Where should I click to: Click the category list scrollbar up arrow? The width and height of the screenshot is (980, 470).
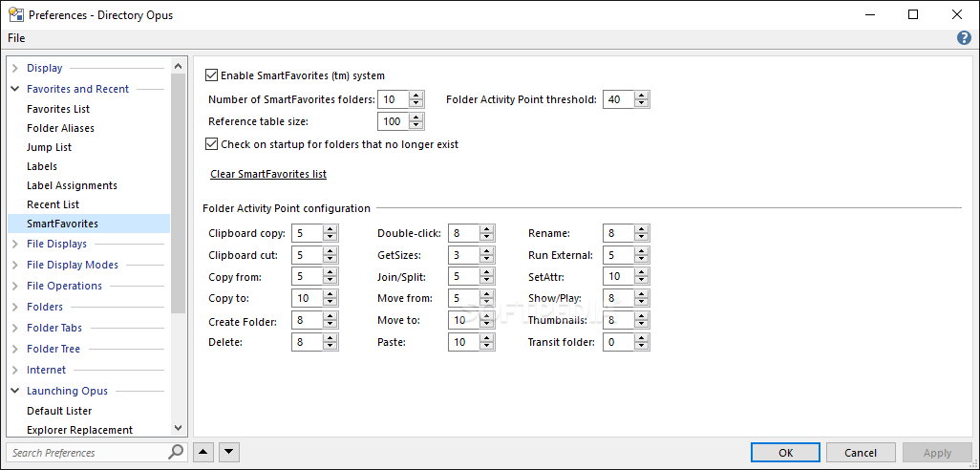coord(178,66)
